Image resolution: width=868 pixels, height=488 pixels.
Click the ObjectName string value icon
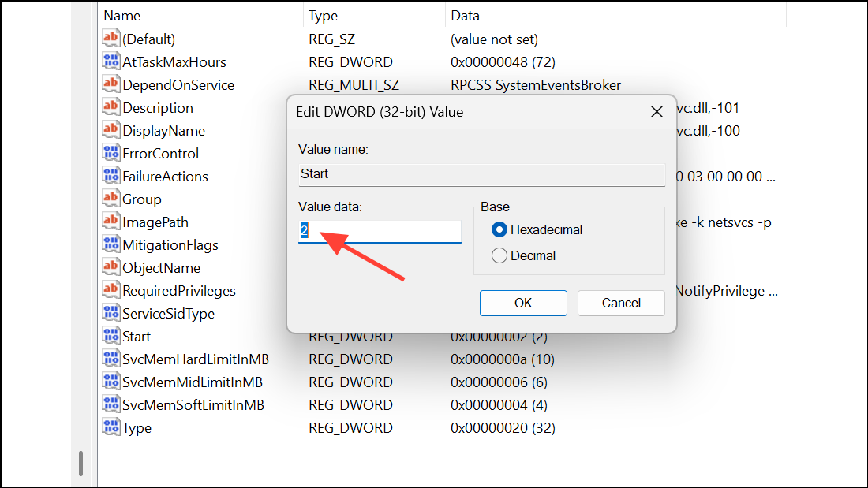point(110,267)
